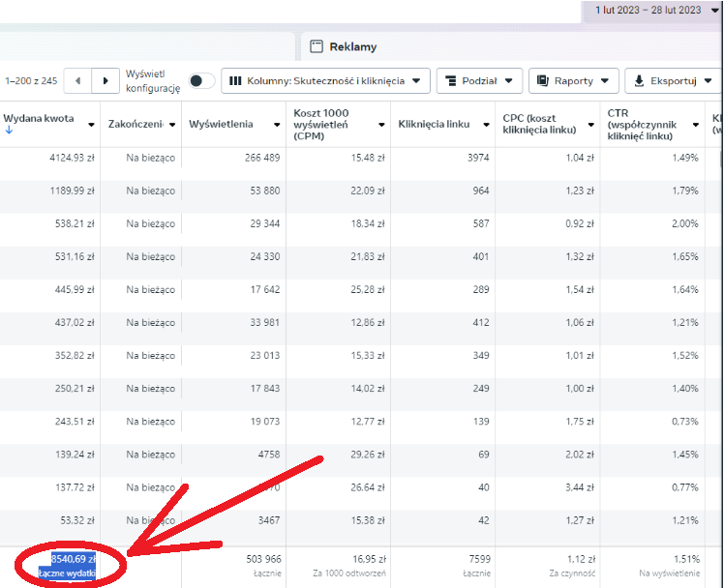Image resolution: width=724 pixels, height=588 pixels.
Task: Switch to the Reklamy tab
Action: click(x=344, y=46)
